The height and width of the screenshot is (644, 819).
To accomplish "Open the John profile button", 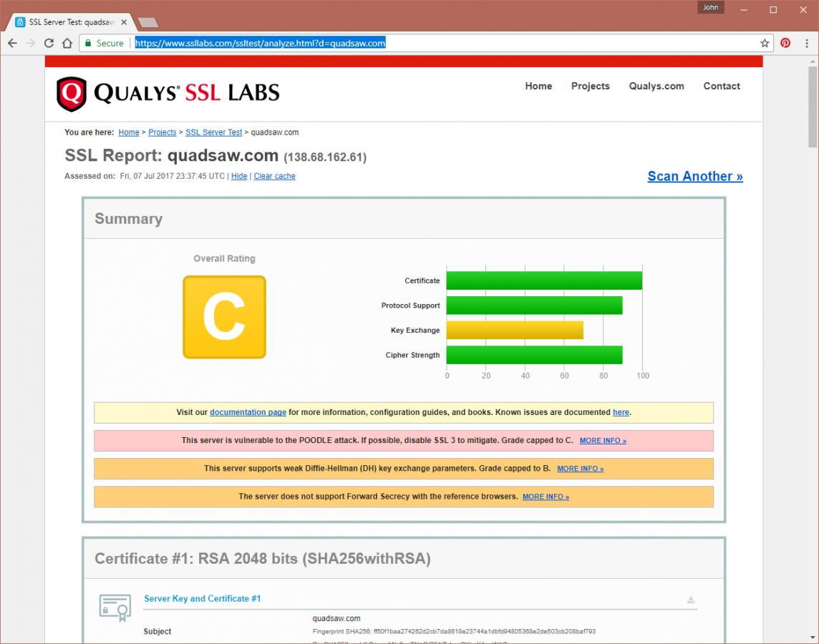I will (x=711, y=8).
